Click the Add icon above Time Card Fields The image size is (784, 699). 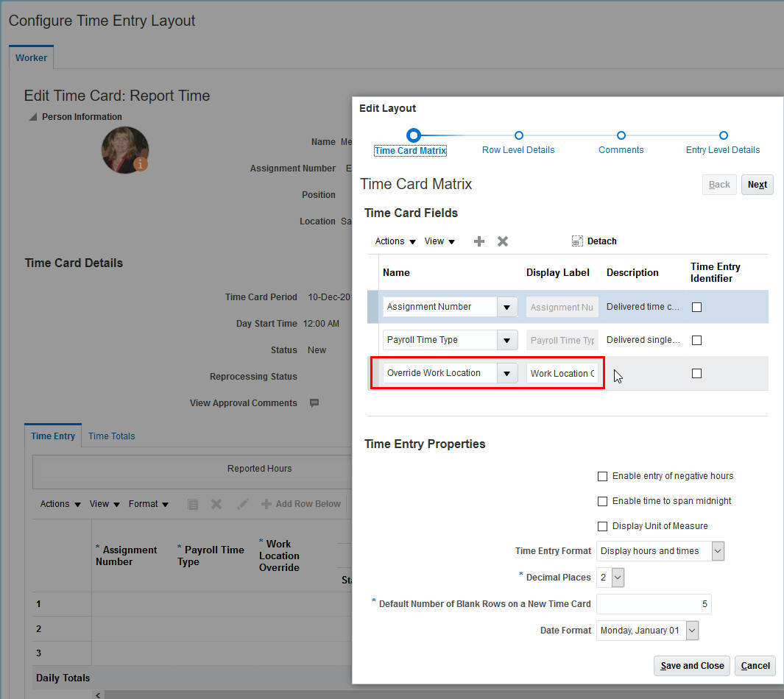[479, 241]
